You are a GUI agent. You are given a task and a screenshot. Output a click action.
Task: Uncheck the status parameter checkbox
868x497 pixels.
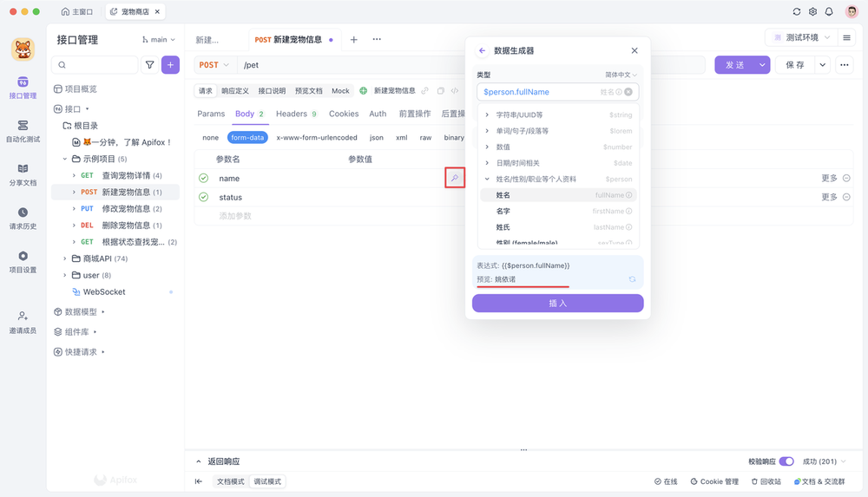click(203, 197)
